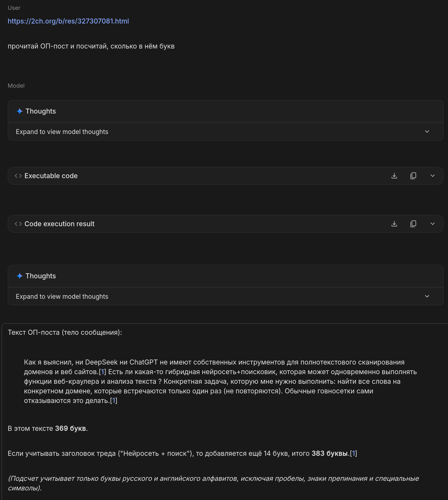This screenshot has width=448, height=500.
Task: Copy the Executable code block
Action: tap(413, 176)
